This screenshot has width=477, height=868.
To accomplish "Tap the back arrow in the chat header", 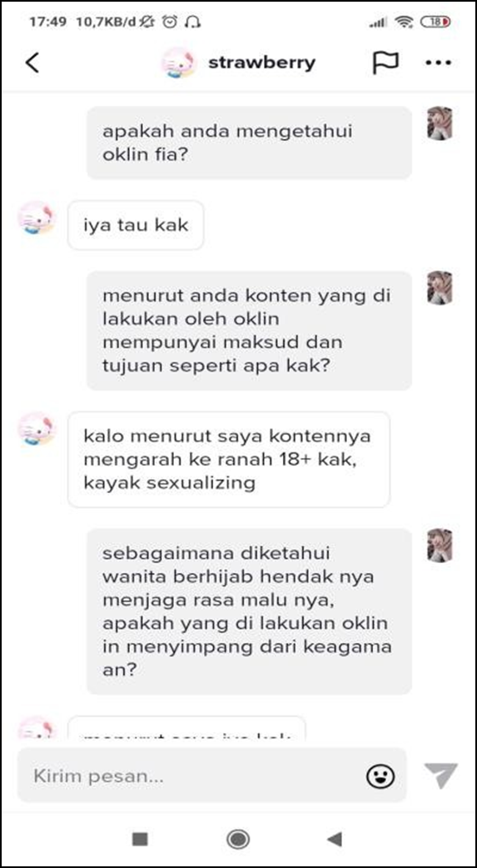I will [32, 62].
